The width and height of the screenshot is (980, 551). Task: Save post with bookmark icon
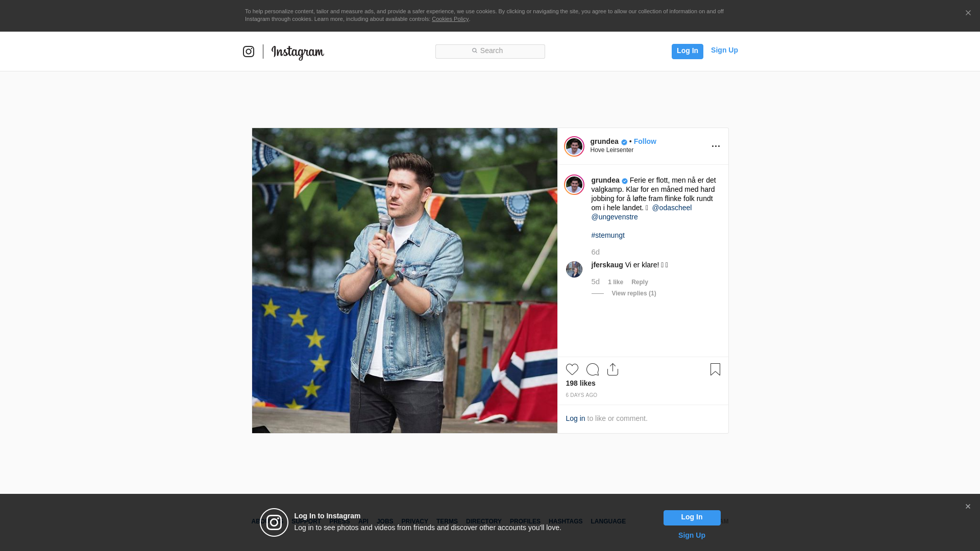click(x=715, y=369)
